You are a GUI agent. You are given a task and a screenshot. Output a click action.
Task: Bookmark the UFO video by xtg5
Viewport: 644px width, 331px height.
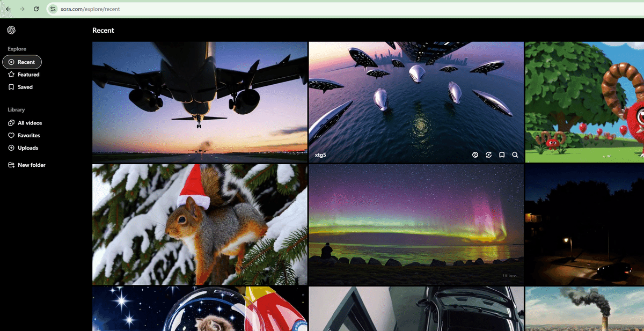(502, 155)
